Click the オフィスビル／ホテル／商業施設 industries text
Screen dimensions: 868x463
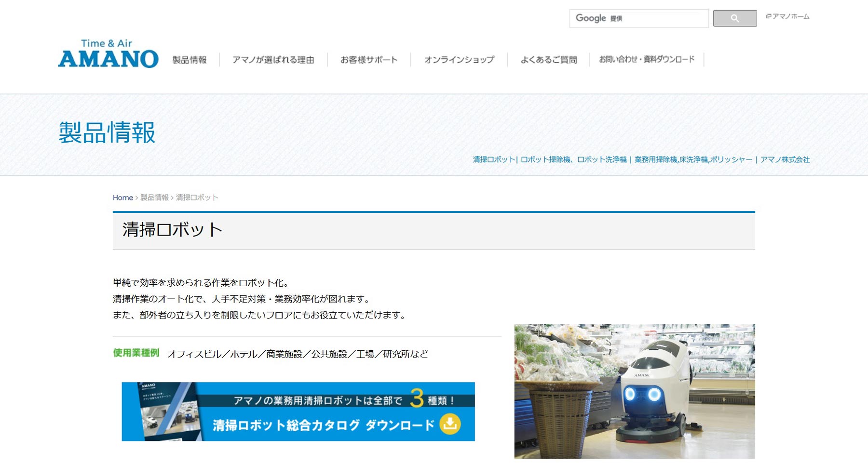(298, 354)
